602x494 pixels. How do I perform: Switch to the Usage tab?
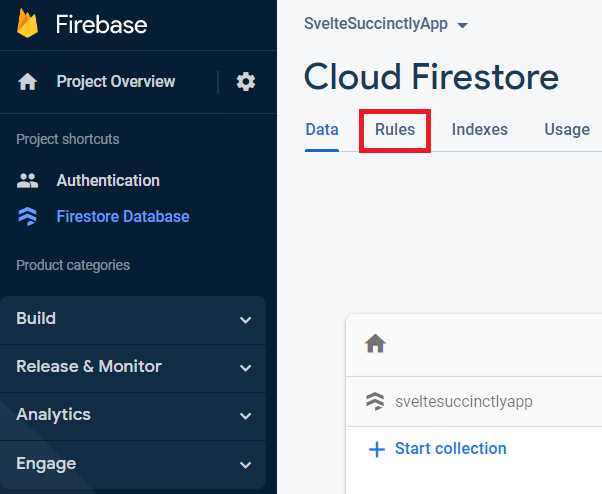567,130
